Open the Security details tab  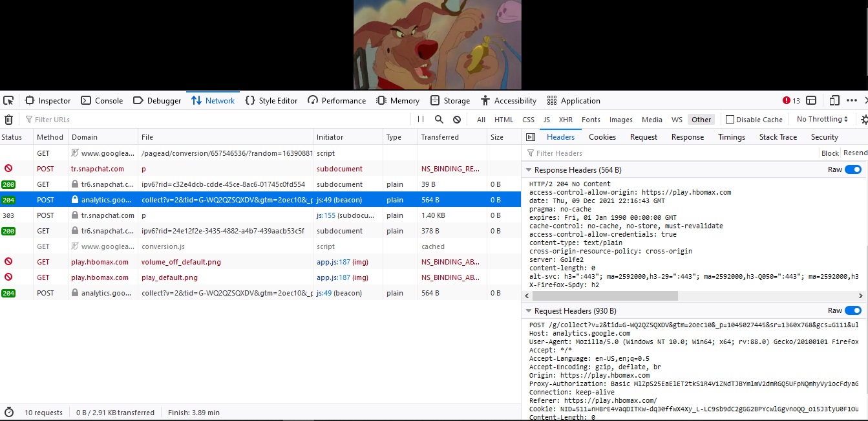coord(825,137)
